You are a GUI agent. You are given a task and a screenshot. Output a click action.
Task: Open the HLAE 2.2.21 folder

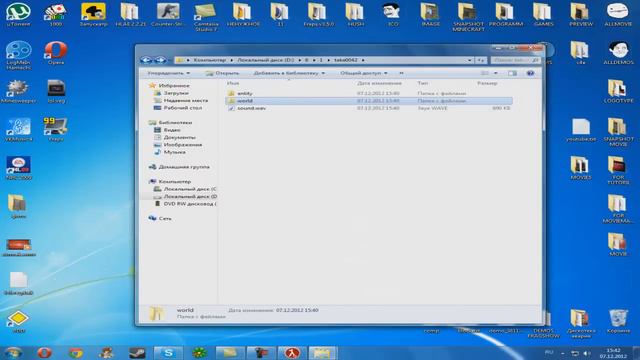131,14
